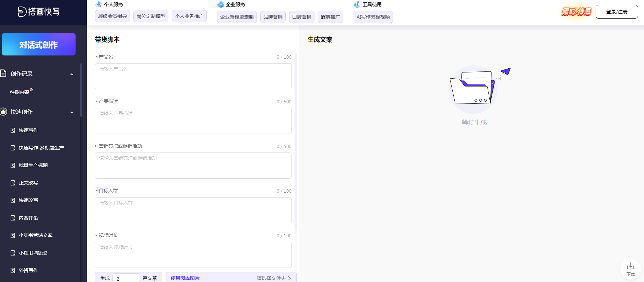This screenshot has width=644, height=282.
Task: Click the 登录/注册 button
Action: tap(617, 12)
